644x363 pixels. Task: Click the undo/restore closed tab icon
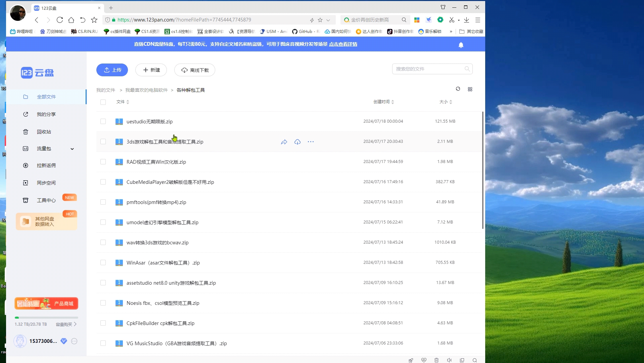tap(83, 20)
